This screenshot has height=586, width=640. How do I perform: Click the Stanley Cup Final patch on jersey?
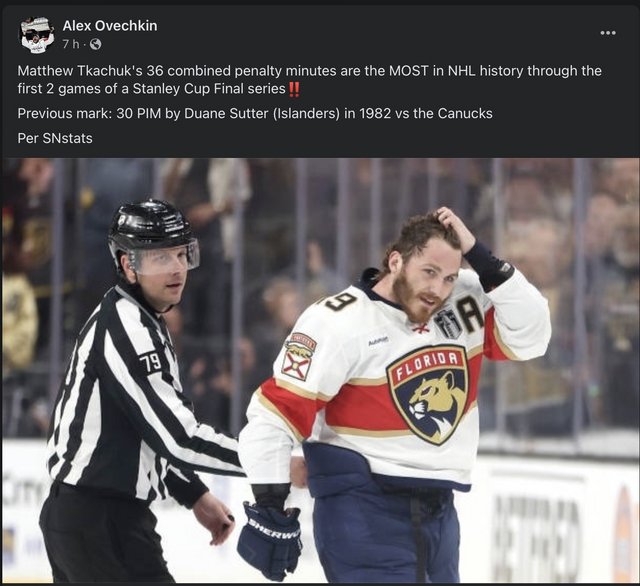447,323
